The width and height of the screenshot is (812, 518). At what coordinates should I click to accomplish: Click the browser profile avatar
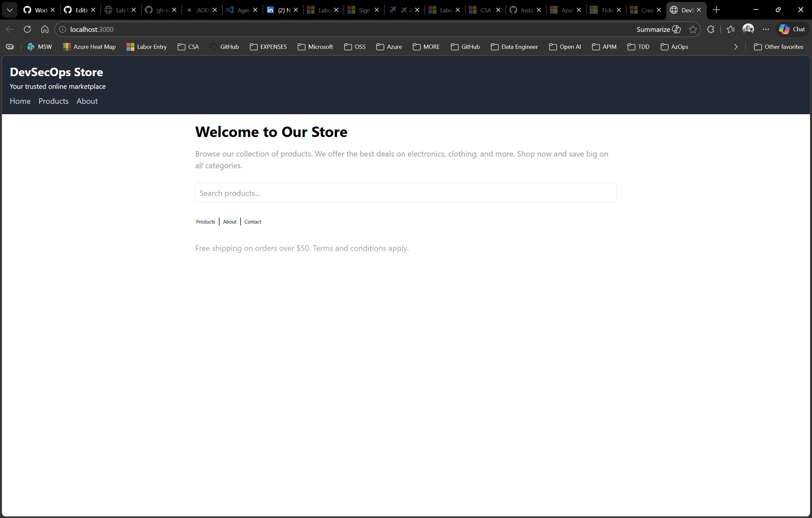pyautogui.click(x=748, y=29)
